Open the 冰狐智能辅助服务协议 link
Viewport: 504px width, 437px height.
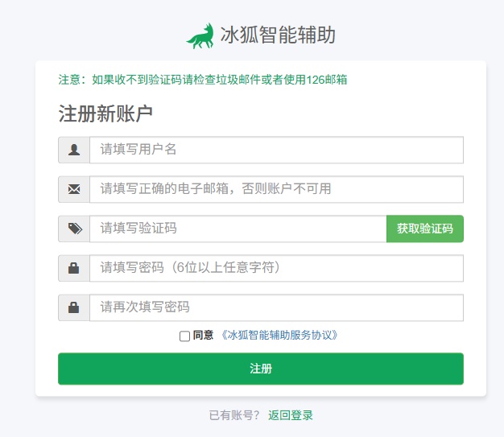pyautogui.click(x=279, y=335)
